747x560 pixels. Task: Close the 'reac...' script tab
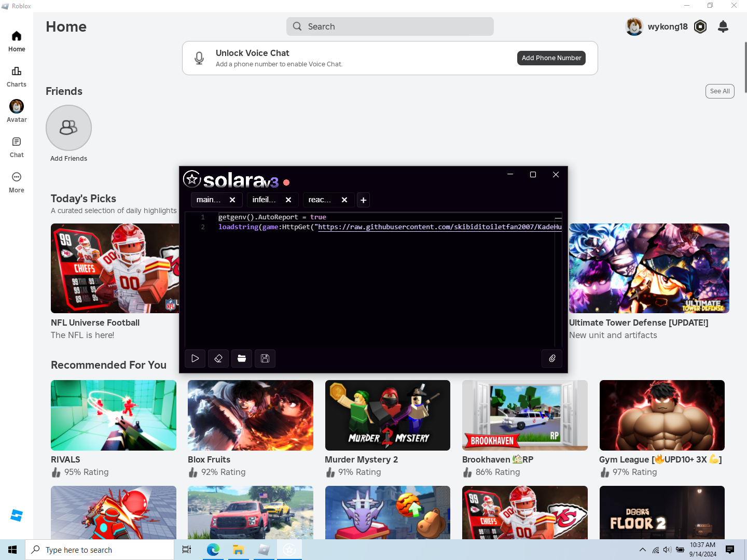pos(344,200)
